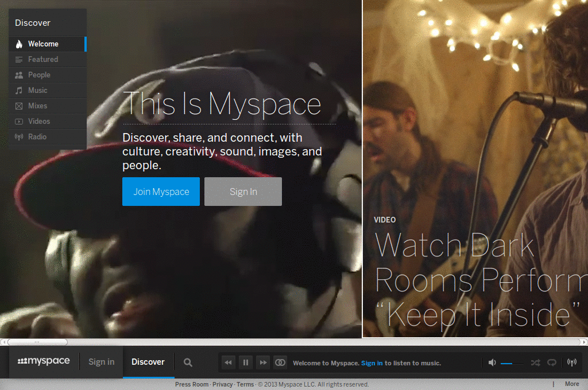Open the Press Room footer link

click(x=192, y=384)
